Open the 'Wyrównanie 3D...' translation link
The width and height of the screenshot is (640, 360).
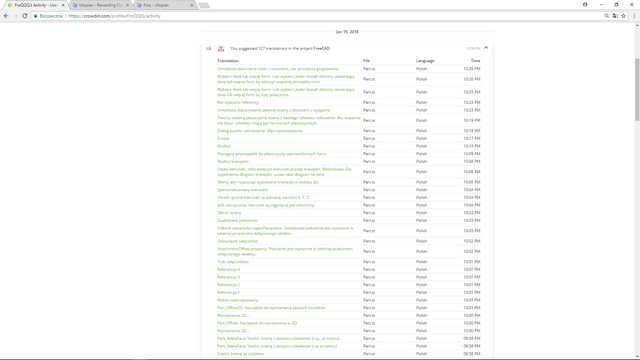(233, 331)
